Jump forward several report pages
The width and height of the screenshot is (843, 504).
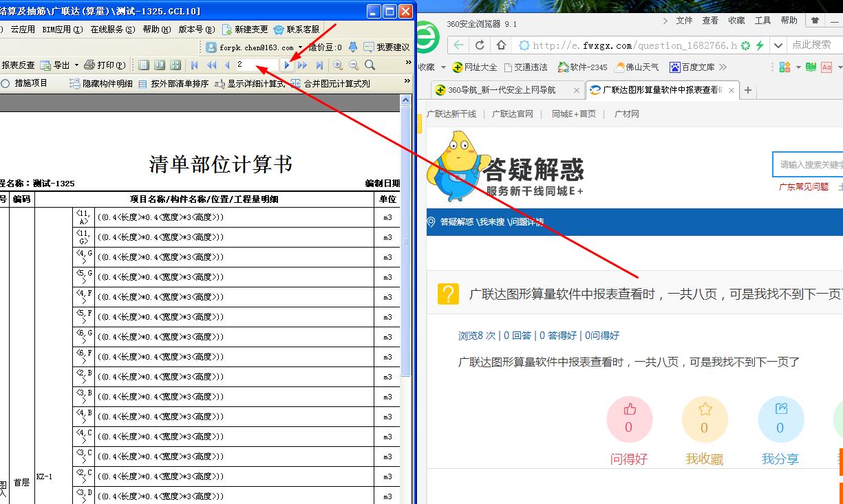click(302, 65)
